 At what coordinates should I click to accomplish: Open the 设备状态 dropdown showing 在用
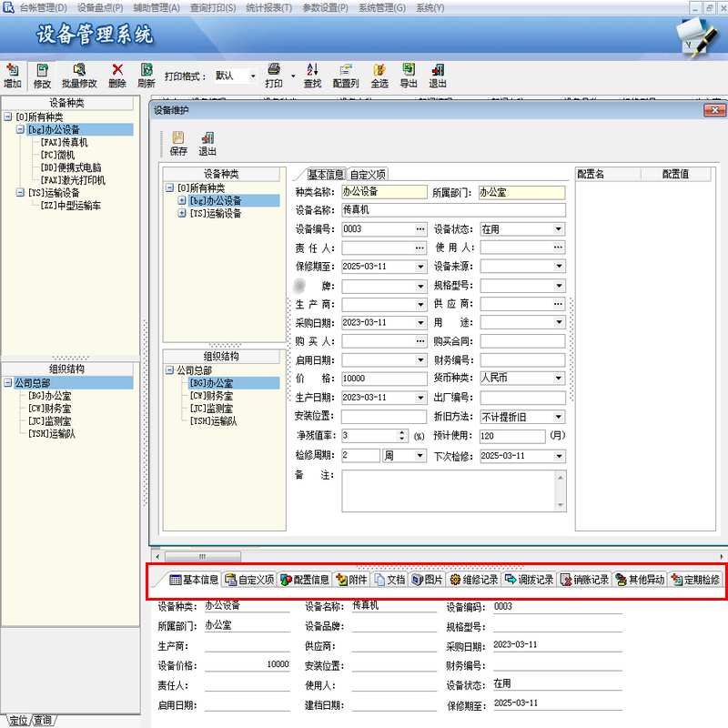(559, 229)
